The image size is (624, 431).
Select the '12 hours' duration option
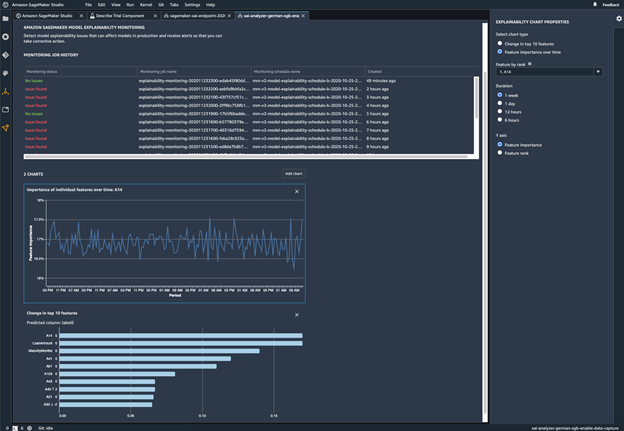coord(500,111)
